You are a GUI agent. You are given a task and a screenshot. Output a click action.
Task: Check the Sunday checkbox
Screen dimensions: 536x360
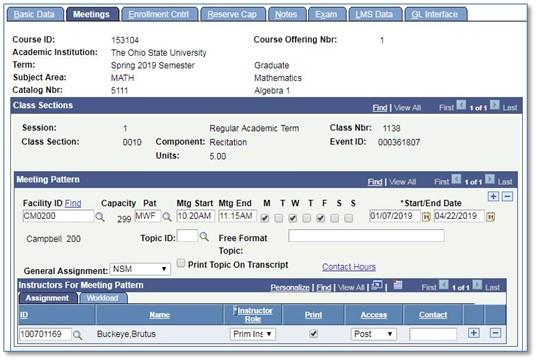348,218
